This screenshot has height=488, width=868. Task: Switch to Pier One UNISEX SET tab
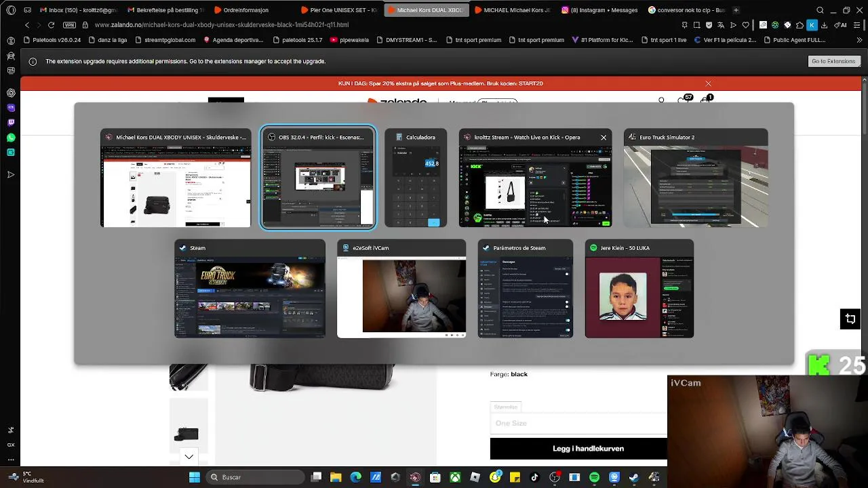pos(340,10)
